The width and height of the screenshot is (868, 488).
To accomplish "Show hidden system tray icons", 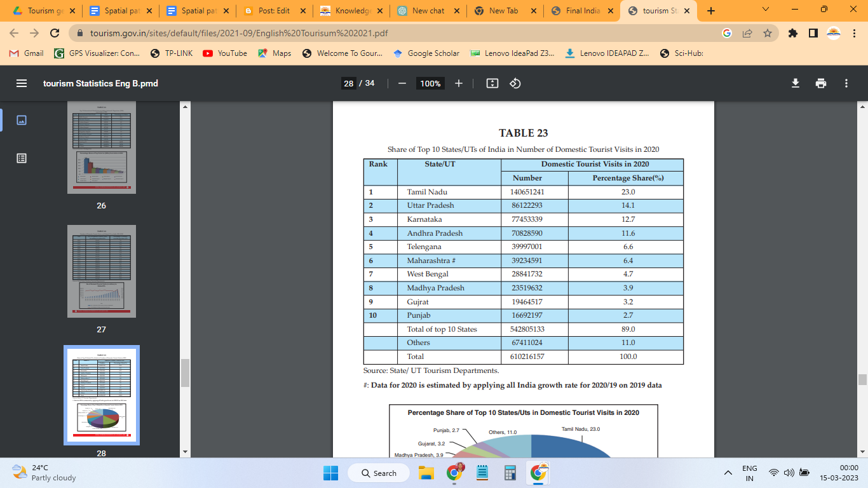I will coord(728,473).
